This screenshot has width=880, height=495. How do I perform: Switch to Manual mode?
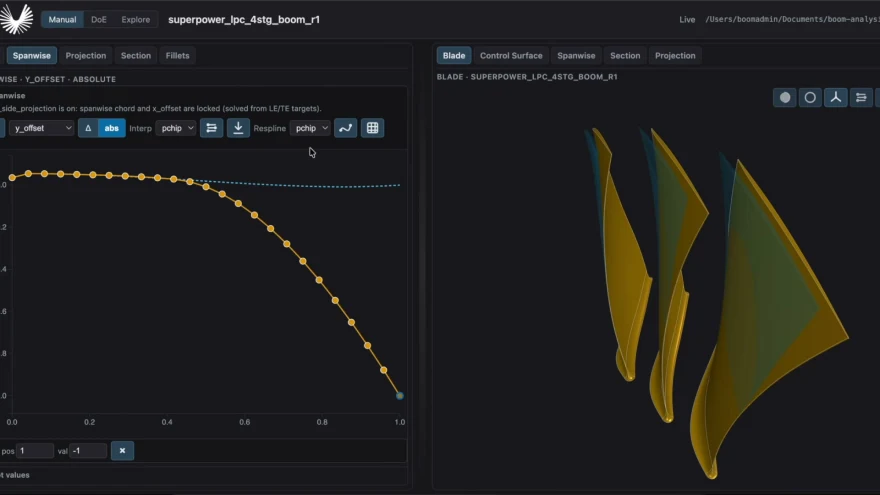[62, 19]
